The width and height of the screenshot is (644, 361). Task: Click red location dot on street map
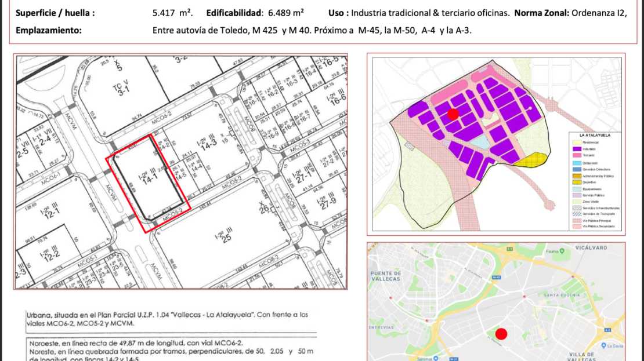click(x=501, y=334)
